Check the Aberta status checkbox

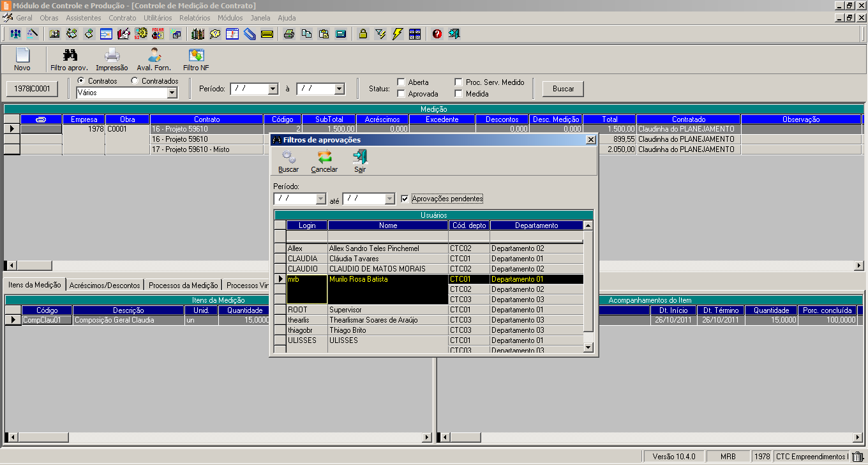pyautogui.click(x=401, y=82)
